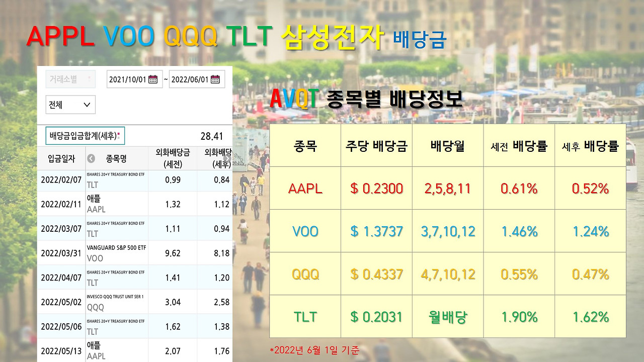The height and width of the screenshot is (362, 644).
Task: Click the *2022년 6월 1일 기준 footnote
Action: (314, 350)
